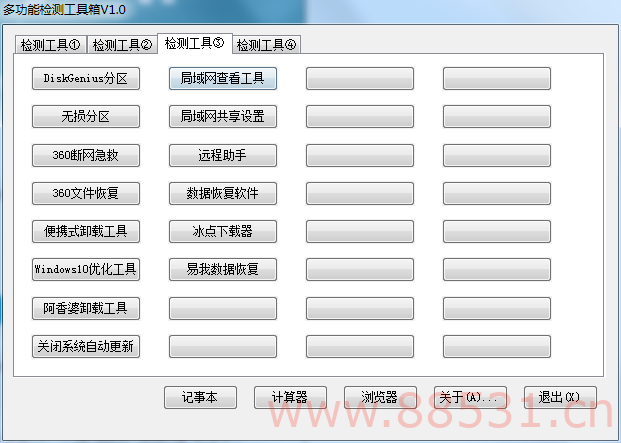Open 冰点下载器
The width and height of the screenshot is (621, 443).
pos(223,231)
